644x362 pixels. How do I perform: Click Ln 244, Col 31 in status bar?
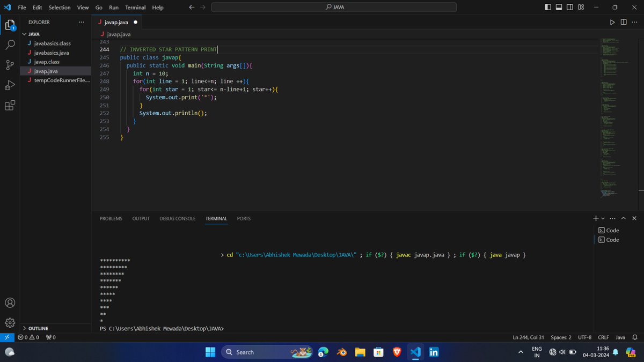click(x=528, y=337)
